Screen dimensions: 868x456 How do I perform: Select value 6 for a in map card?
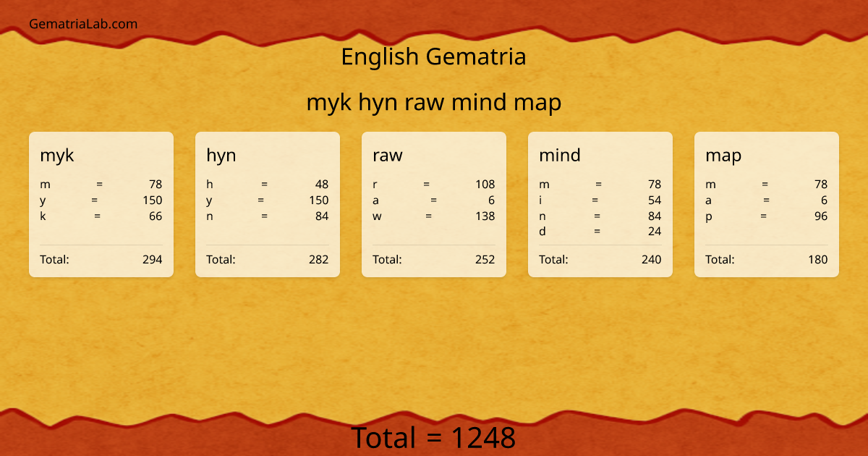824,200
